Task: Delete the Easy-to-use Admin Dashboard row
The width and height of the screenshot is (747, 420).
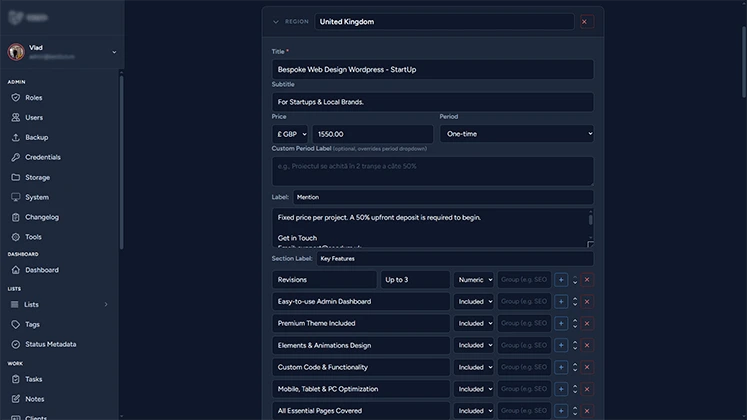Action: tap(587, 301)
